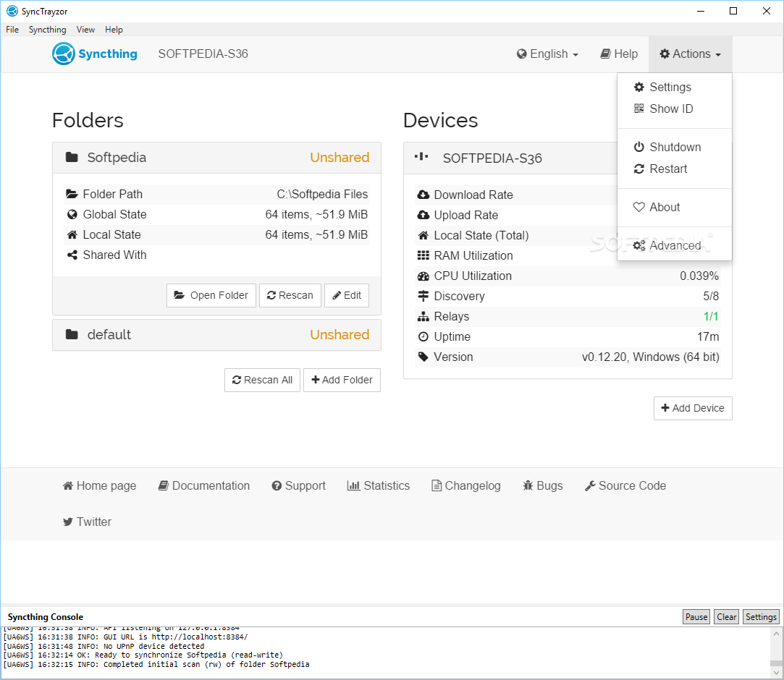Pause the Syncthing Console output
Screen dimensions: 784x680
coord(696,616)
